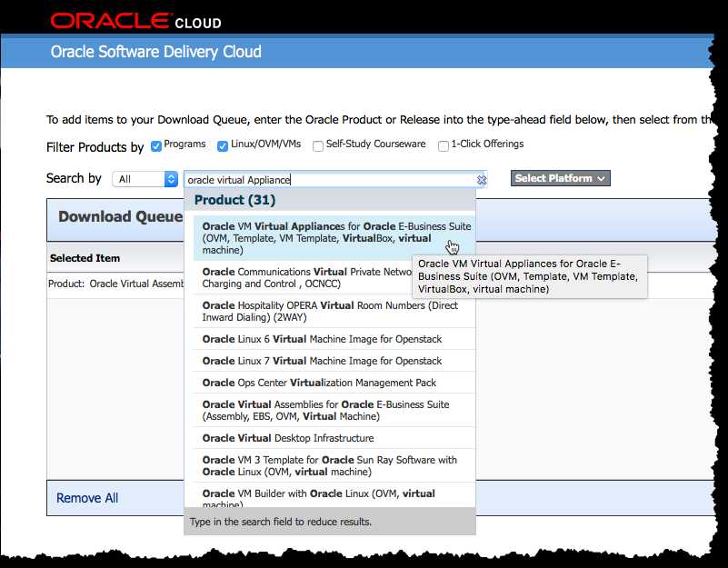The image size is (728, 568).
Task: Choose Oracle Linux 7 Virtual Machine Image
Action: [x=334, y=361]
